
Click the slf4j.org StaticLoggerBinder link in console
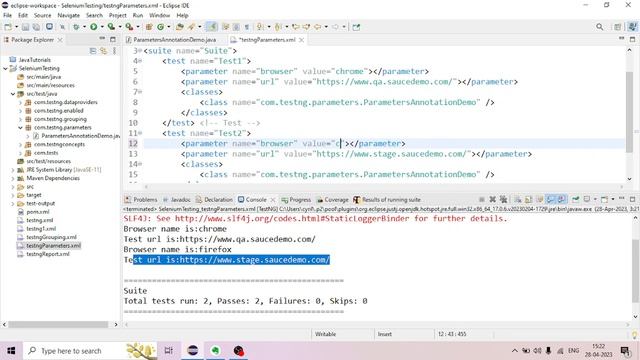(x=292, y=219)
